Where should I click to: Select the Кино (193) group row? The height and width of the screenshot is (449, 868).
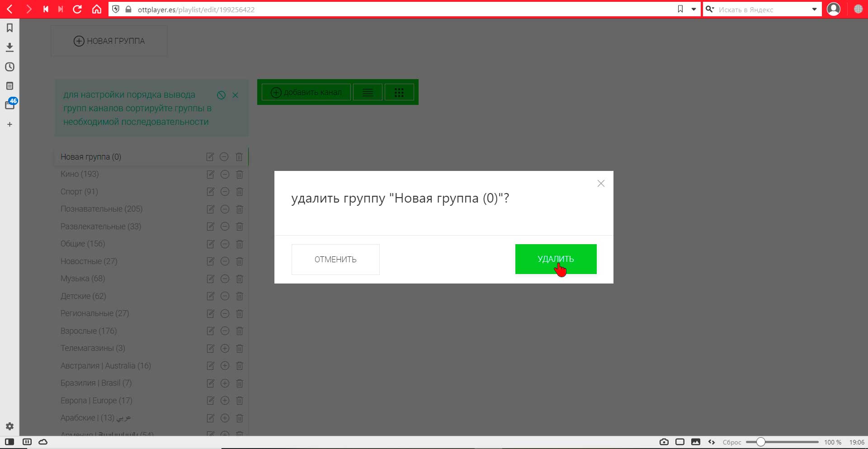point(151,174)
